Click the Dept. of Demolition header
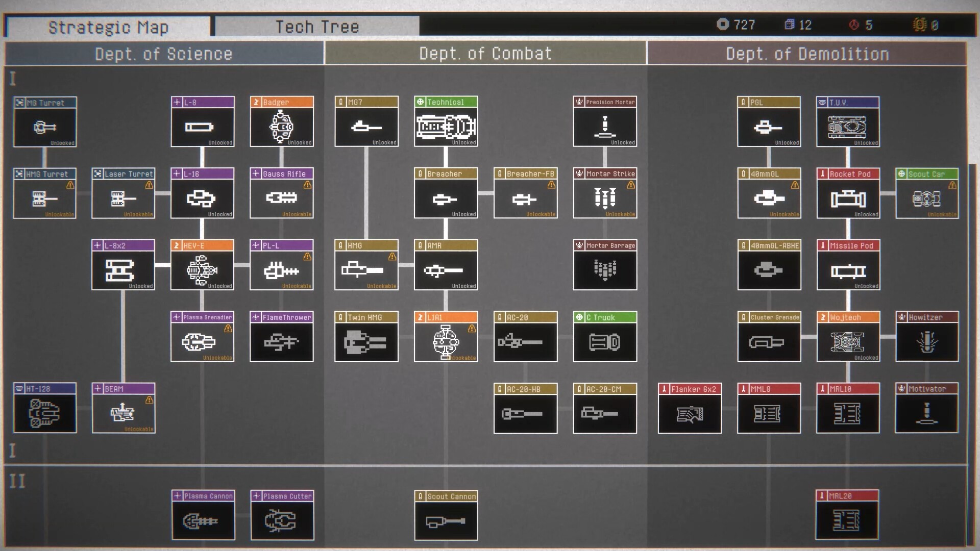Screen dimensions: 980x551 click(x=807, y=54)
